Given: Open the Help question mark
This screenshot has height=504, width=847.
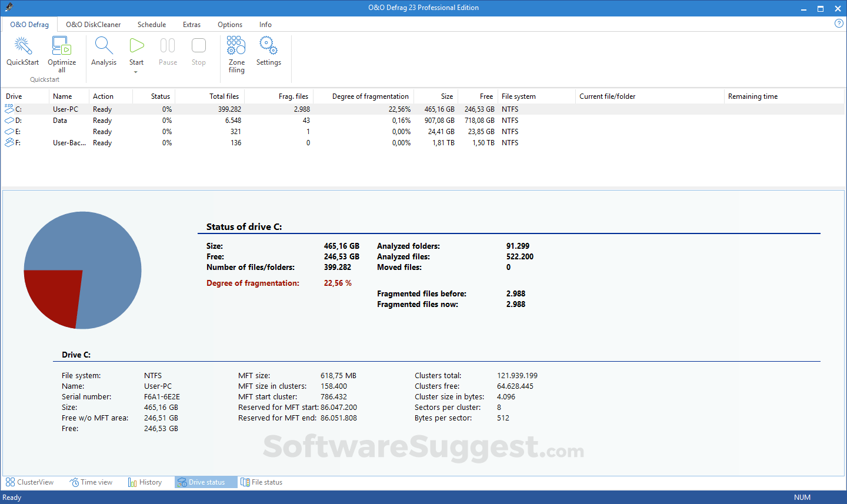Looking at the screenshot, I should click(839, 24).
